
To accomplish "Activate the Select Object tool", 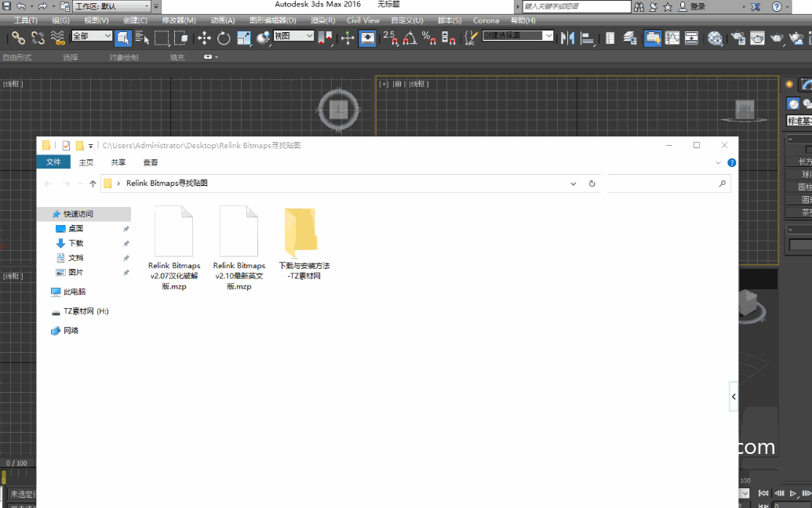I will coord(122,38).
